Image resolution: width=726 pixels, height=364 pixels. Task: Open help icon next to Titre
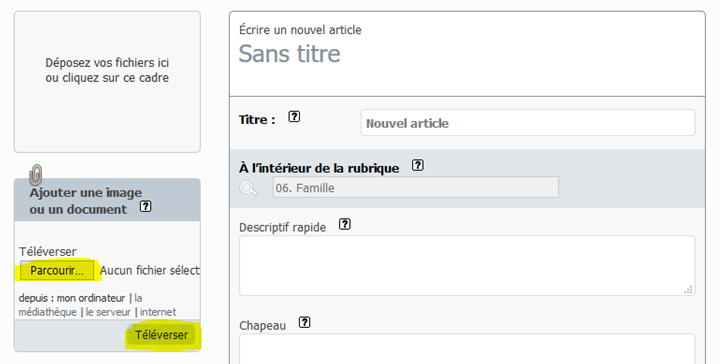pos(294,117)
